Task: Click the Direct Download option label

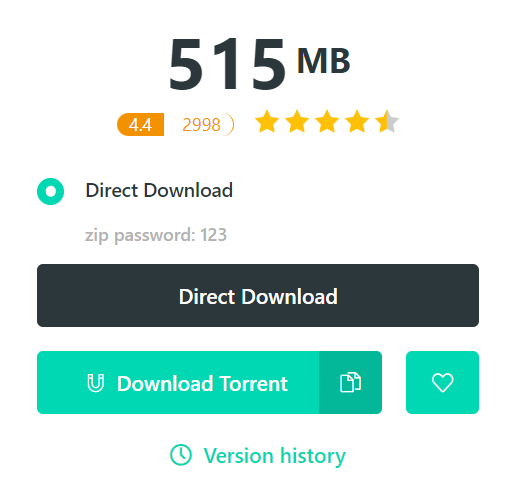Action: tap(159, 190)
